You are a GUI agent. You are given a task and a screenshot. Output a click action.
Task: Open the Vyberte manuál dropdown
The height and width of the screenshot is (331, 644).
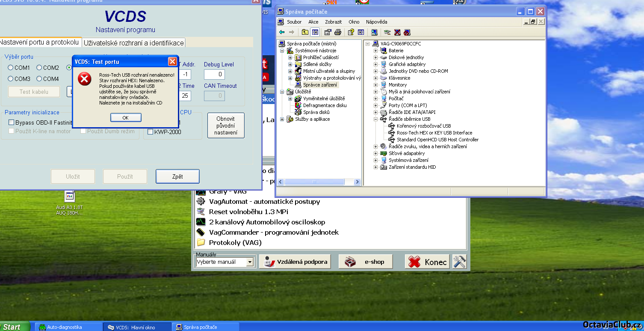coord(250,262)
